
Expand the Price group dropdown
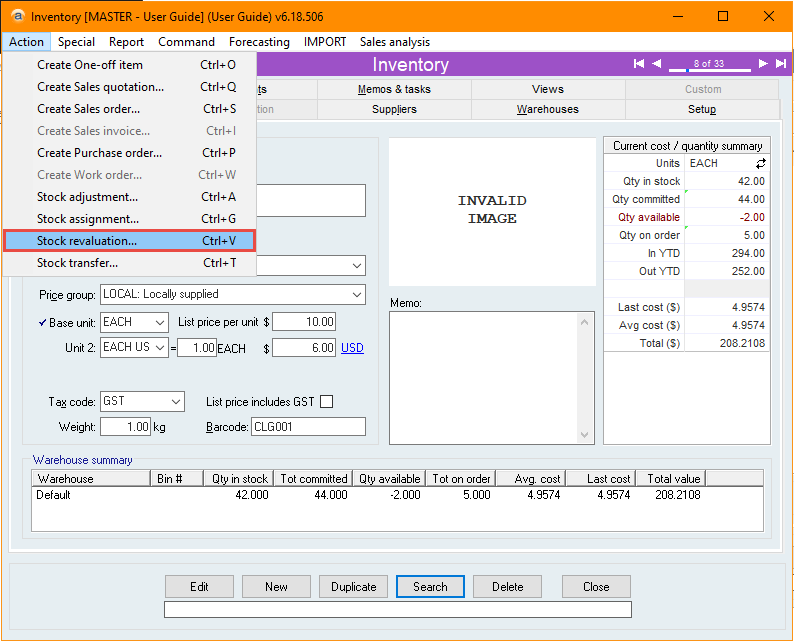tap(357, 295)
